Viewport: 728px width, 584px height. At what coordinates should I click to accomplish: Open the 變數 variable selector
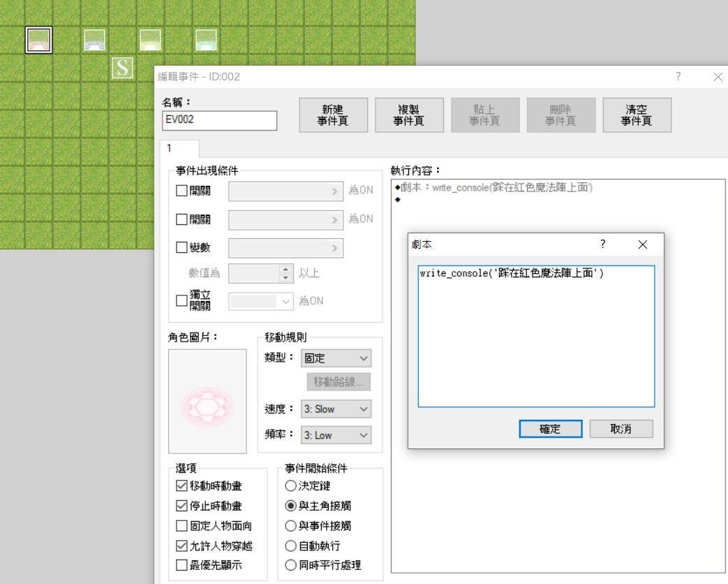(x=285, y=248)
